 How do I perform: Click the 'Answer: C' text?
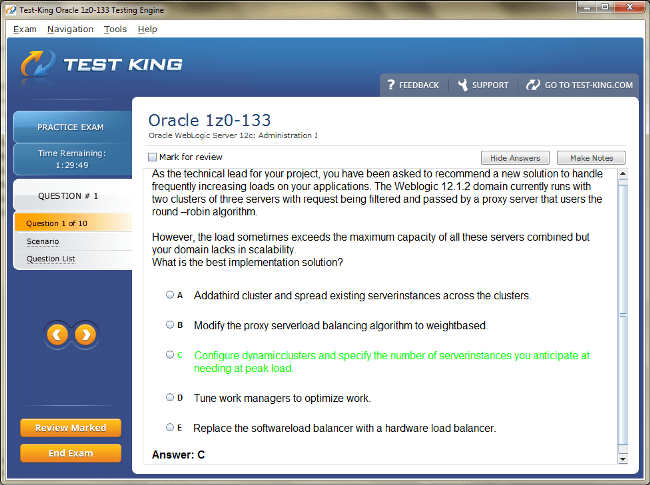click(x=178, y=455)
